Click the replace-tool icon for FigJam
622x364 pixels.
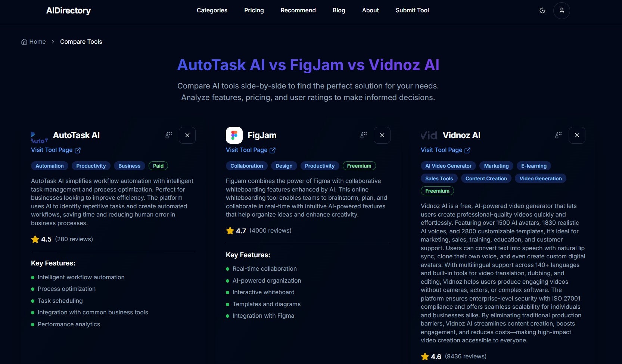364,135
